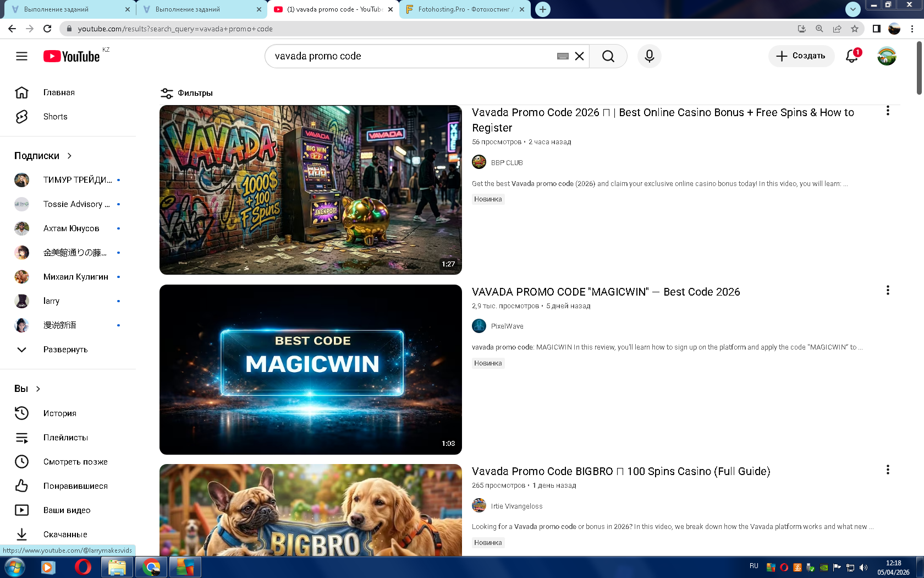Open the notifications bell
The width and height of the screenshot is (924, 578).
point(851,56)
